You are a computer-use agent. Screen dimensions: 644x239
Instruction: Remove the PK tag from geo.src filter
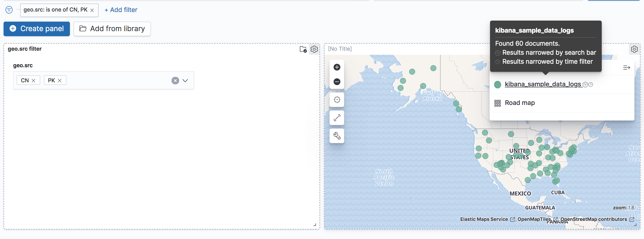(60, 80)
